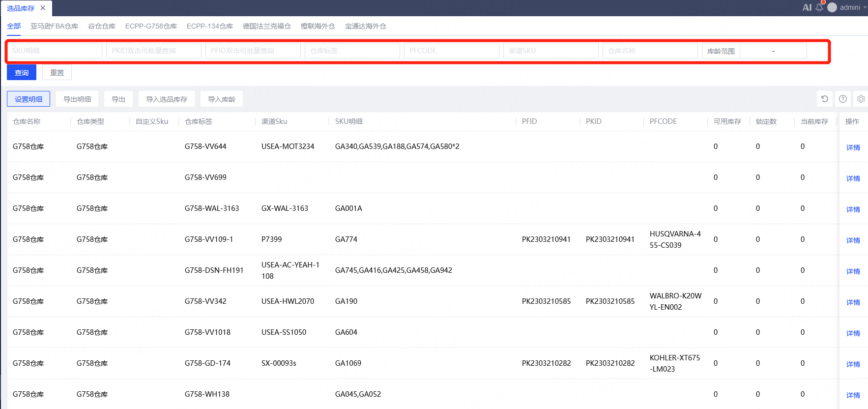
Task: Click the table refresh icon
Action: (x=825, y=99)
